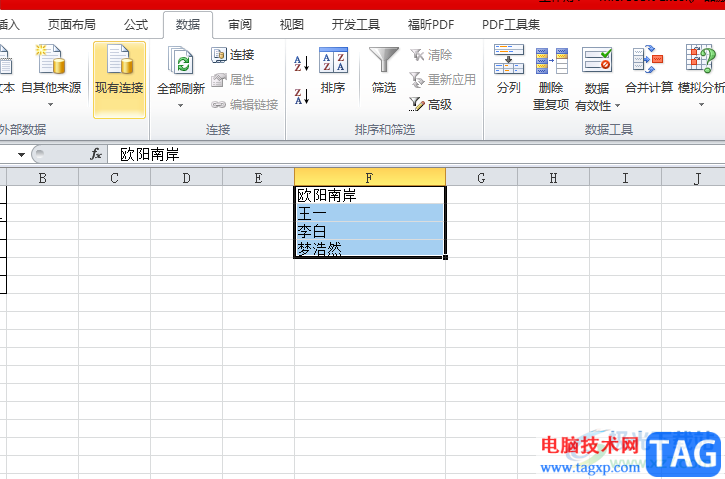Click Remove Duplicates (删除重复项) icon

[x=551, y=61]
